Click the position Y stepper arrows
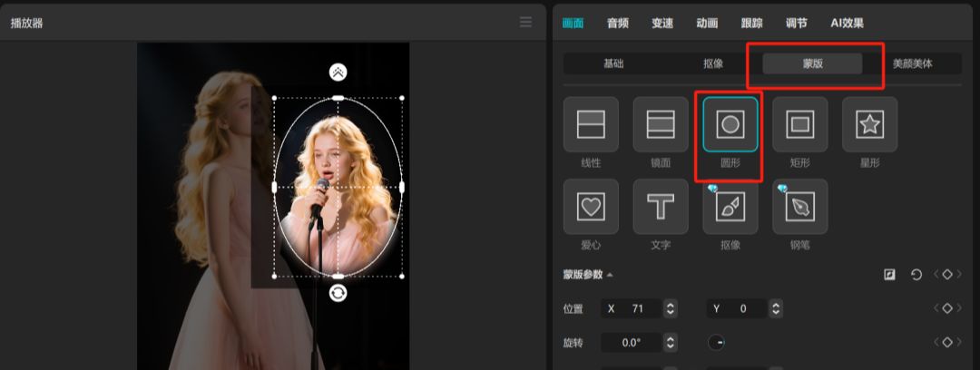Viewport: 980px width, 370px height. click(776, 308)
